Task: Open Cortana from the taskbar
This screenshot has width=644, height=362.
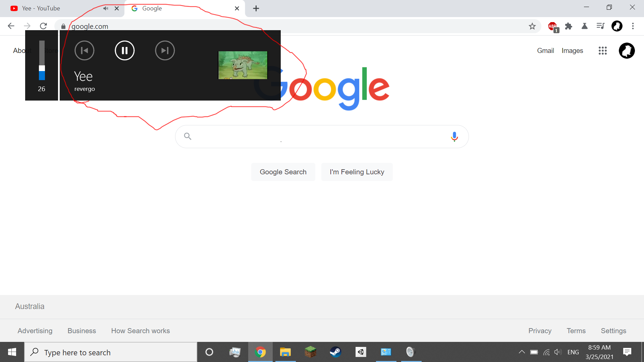Action: point(209,352)
